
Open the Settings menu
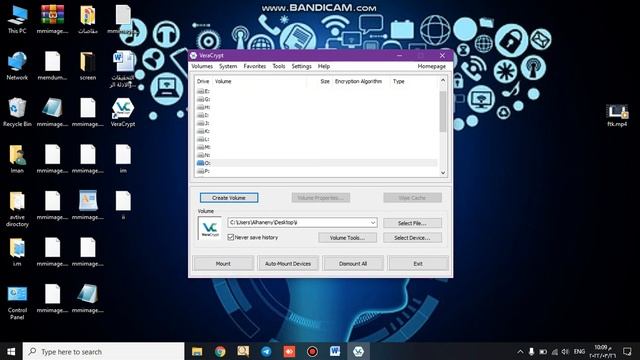tap(301, 66)
